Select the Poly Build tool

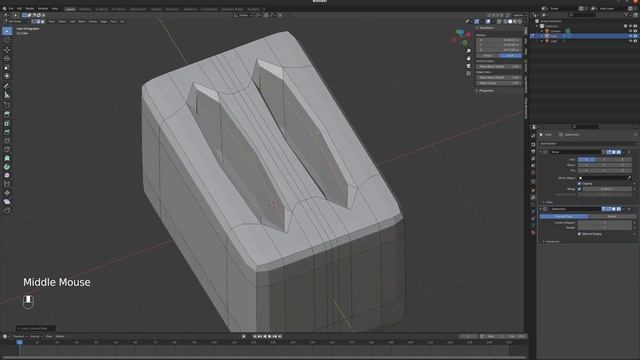coord(7,158)
